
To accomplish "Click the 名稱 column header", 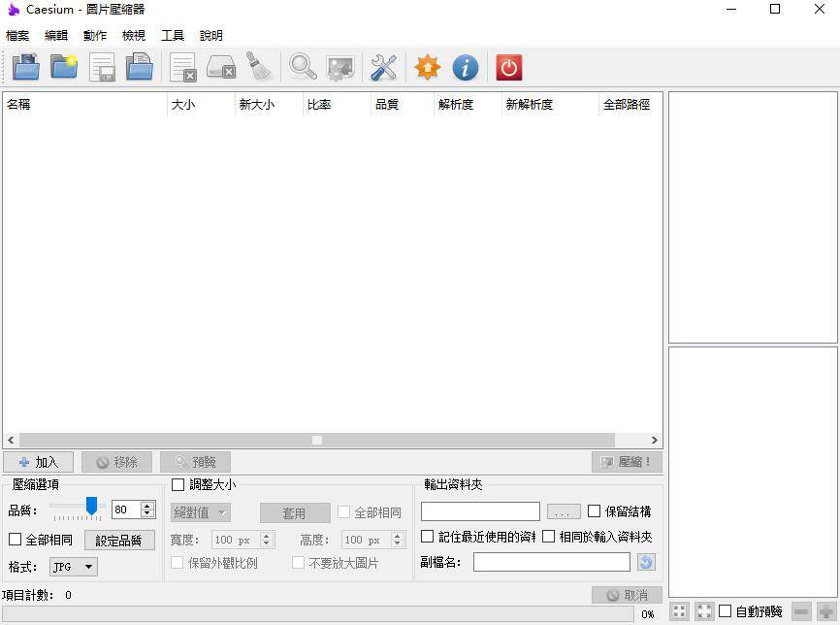I will (x=84, y=104).
